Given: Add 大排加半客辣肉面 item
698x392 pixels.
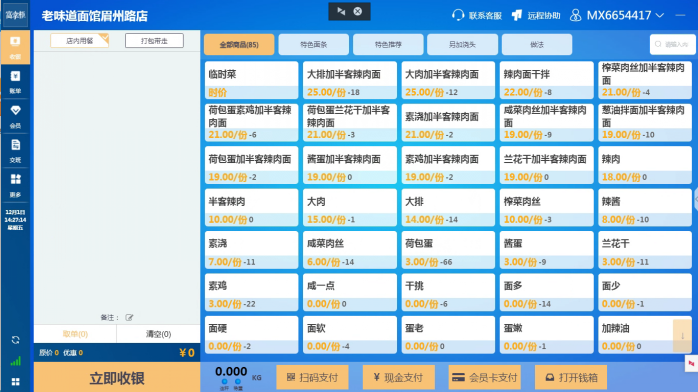Looking at the screenshot, I should point(350,80).
